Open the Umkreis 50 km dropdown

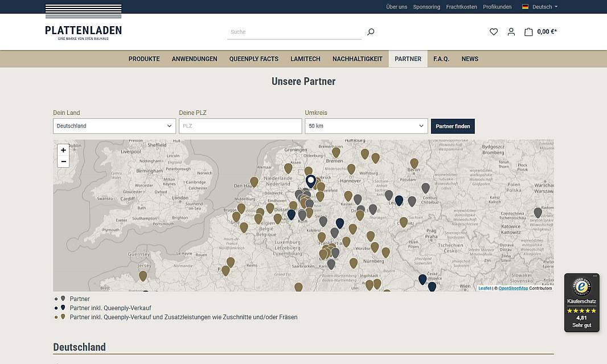click(x=366, y=126)
